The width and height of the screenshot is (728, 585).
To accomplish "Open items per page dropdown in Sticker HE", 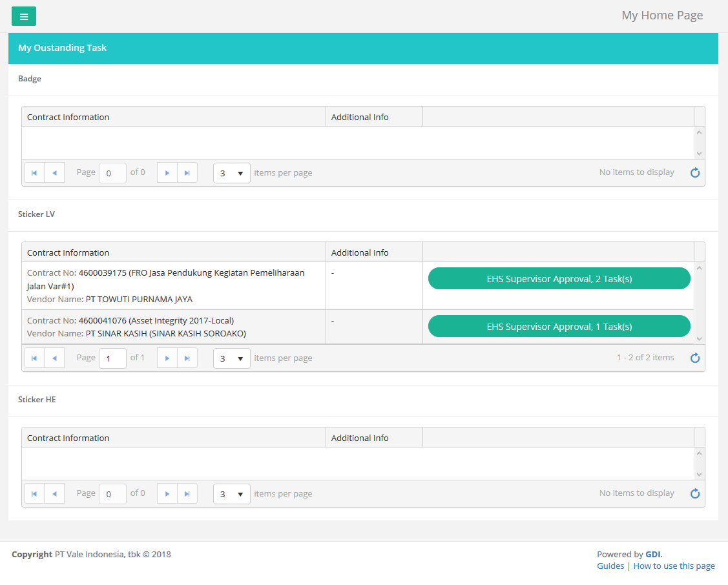I will coord(232,494).
